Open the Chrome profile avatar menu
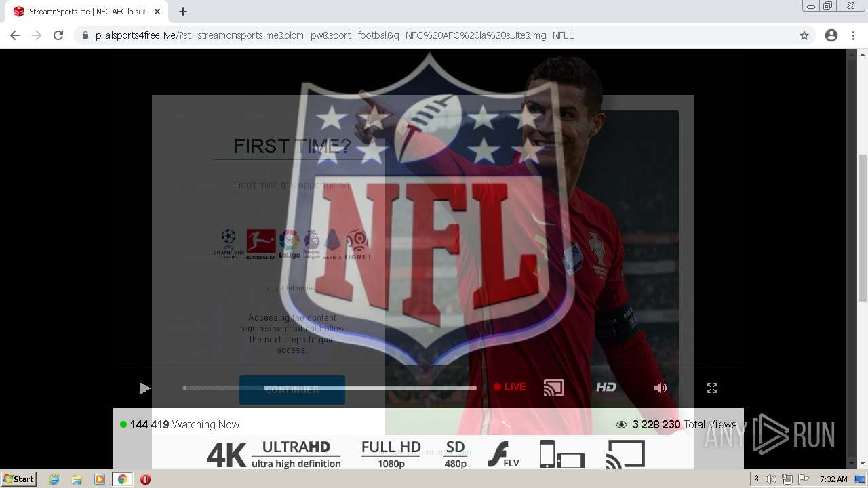The width and height of the screenshot is (868, 488). click(831, 35)
